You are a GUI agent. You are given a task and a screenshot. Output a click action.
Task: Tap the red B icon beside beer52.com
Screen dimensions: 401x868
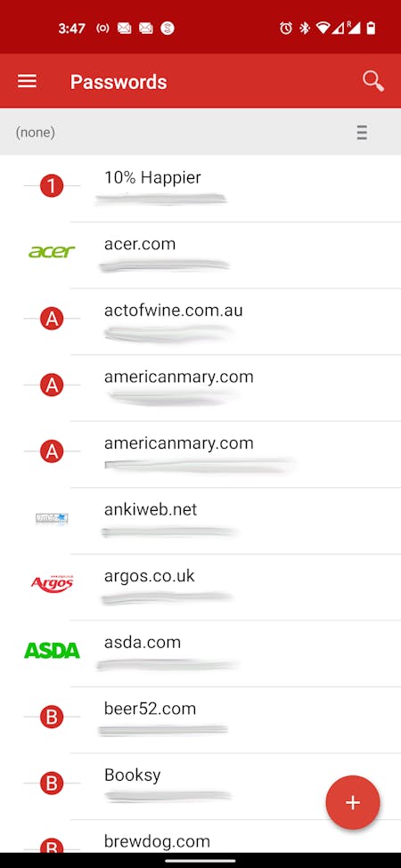pos(52,718)
